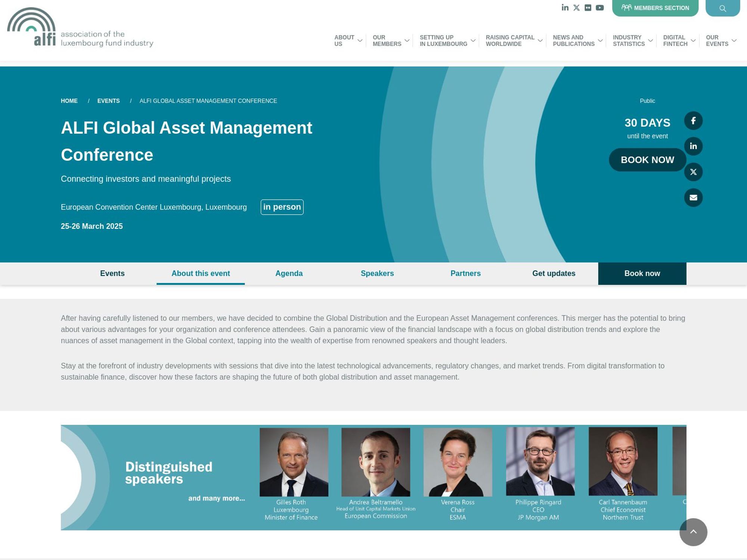Click Carl Tannenbaum speaker photo
Viewport: 747px width, 560px height.
(623, 461)
